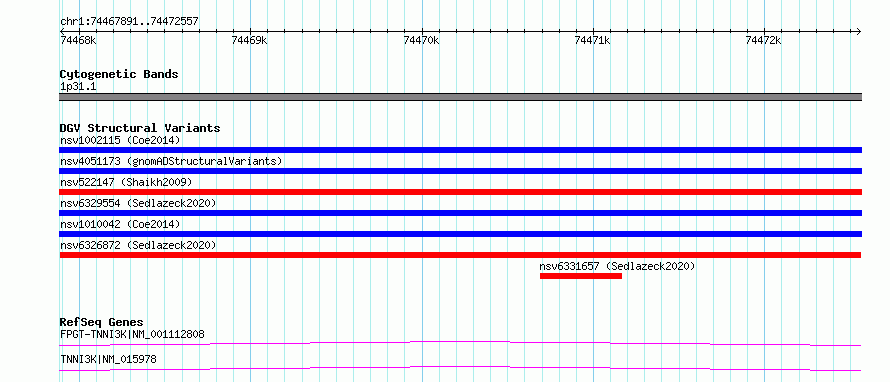Click the nsv1002115 (Coe2014) blue variant bar

pos(460,150)
